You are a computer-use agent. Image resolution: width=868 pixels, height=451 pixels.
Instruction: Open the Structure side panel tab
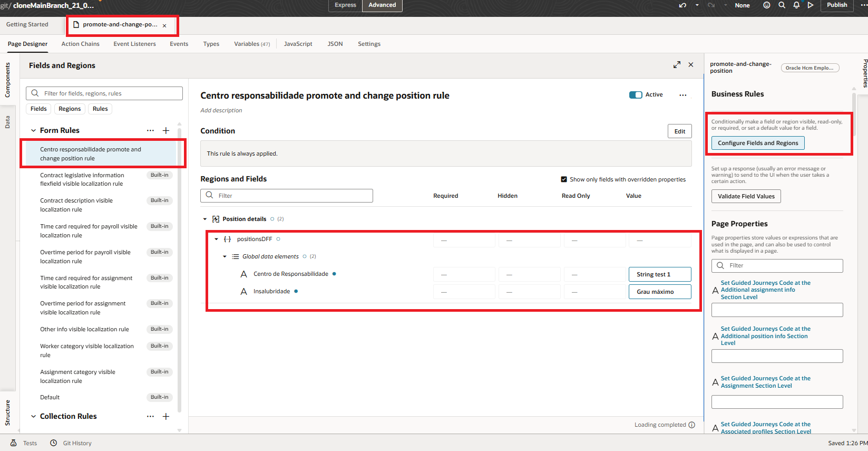point(7,412)
